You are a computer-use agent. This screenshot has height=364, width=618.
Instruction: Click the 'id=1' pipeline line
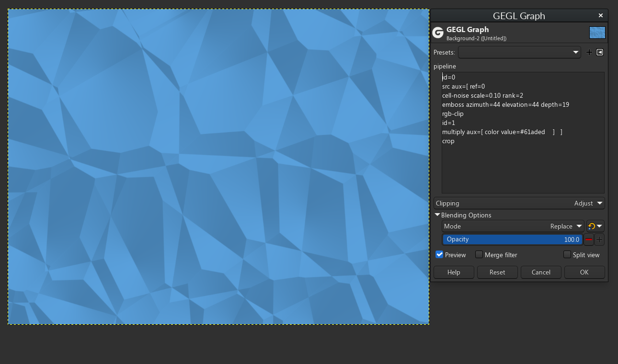tap(448, 123)
